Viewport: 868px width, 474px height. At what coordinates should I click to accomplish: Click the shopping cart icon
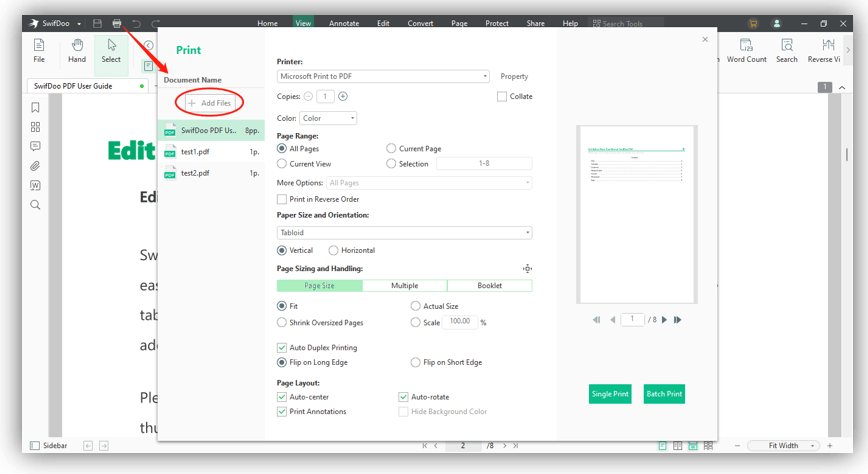tap(753, 23)
